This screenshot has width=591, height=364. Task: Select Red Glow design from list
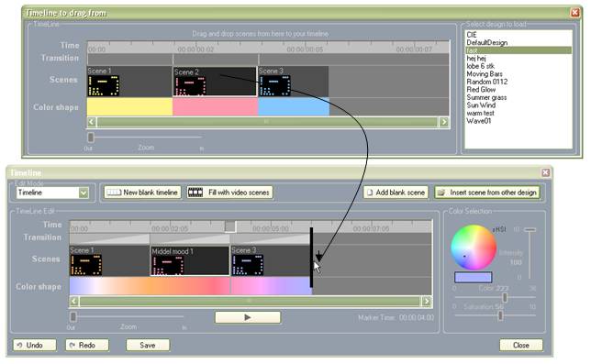[x=481, y=90]
